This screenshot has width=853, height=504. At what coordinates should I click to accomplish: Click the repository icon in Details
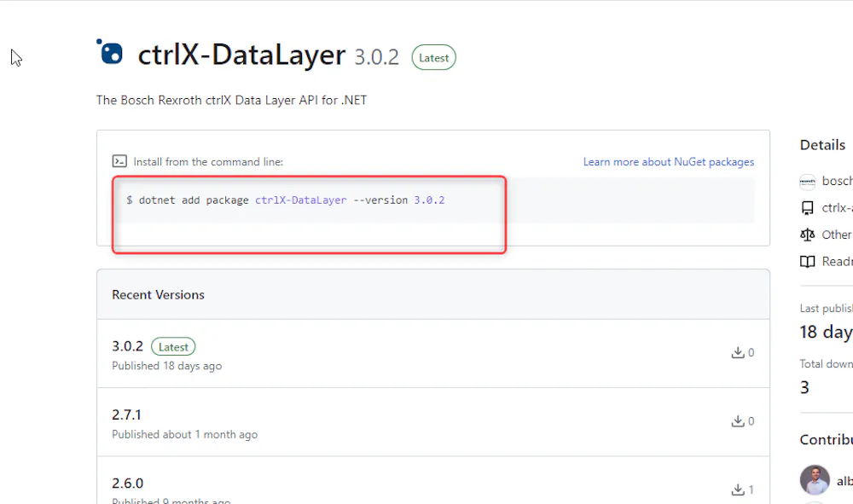tap(807, 208)
